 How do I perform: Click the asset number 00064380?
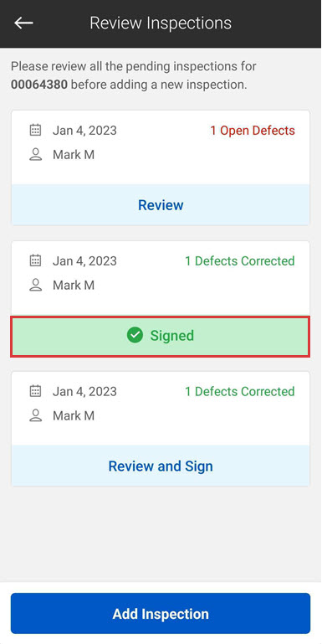pyautogui.click(x=39, y=85)
